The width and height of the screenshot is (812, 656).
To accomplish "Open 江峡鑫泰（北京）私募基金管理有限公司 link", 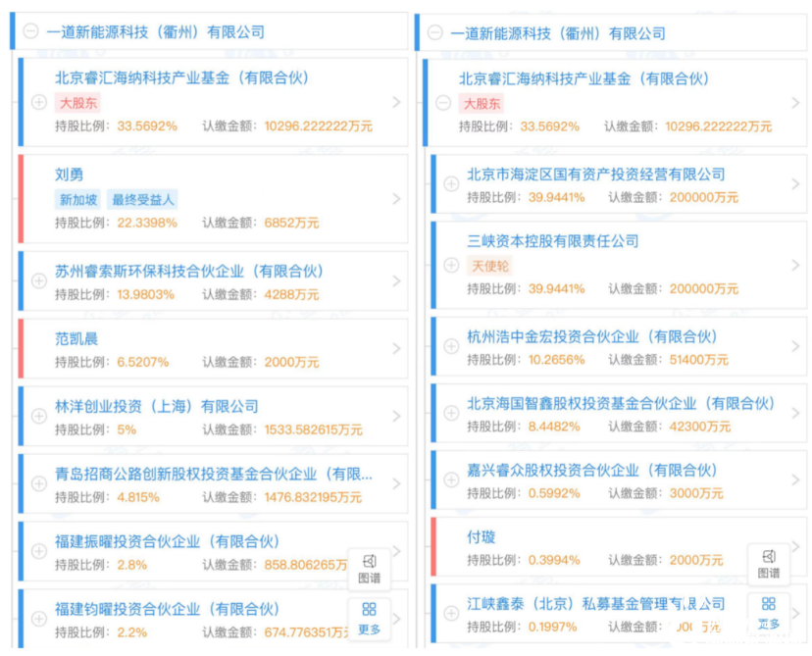I will tap(596, 604).
